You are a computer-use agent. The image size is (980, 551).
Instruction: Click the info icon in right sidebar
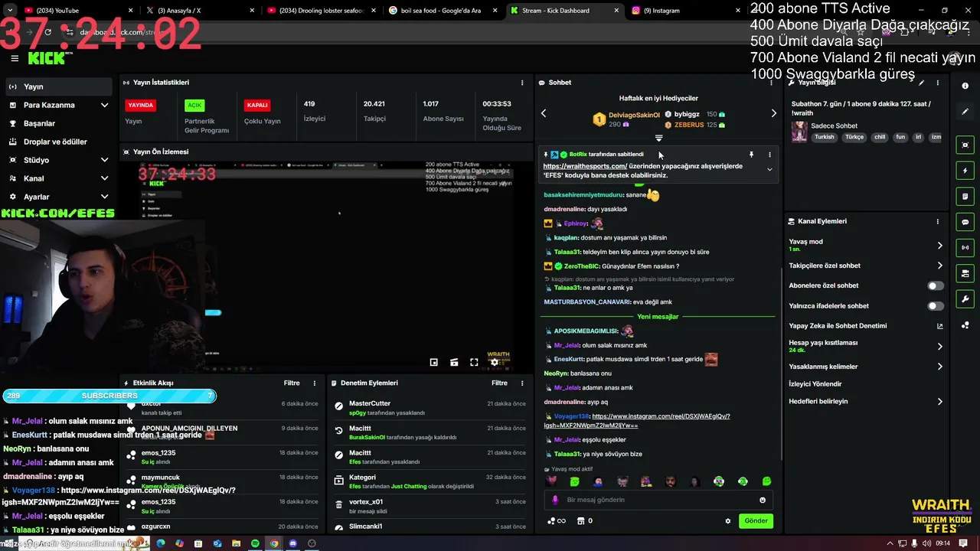[x=965, y=86]
